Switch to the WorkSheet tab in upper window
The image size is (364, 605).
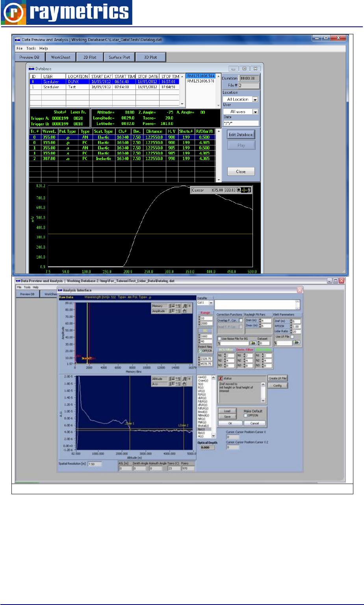[x=61, y=57]
